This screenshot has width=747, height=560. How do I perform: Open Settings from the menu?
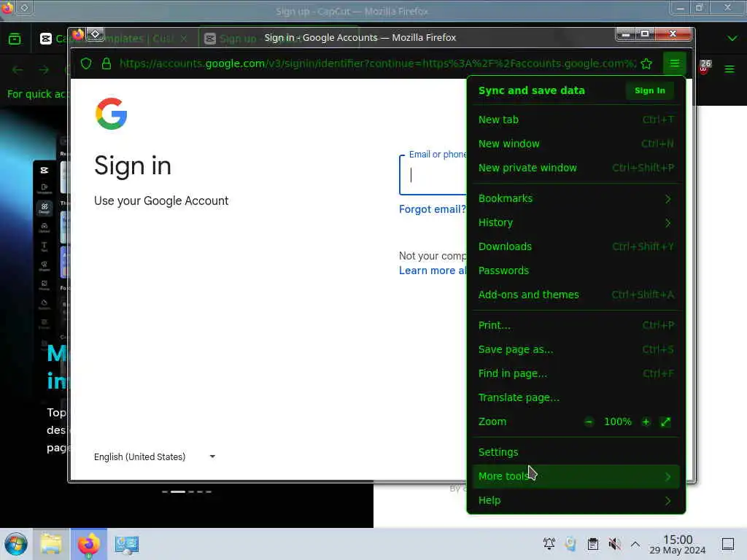pos(576,452)
